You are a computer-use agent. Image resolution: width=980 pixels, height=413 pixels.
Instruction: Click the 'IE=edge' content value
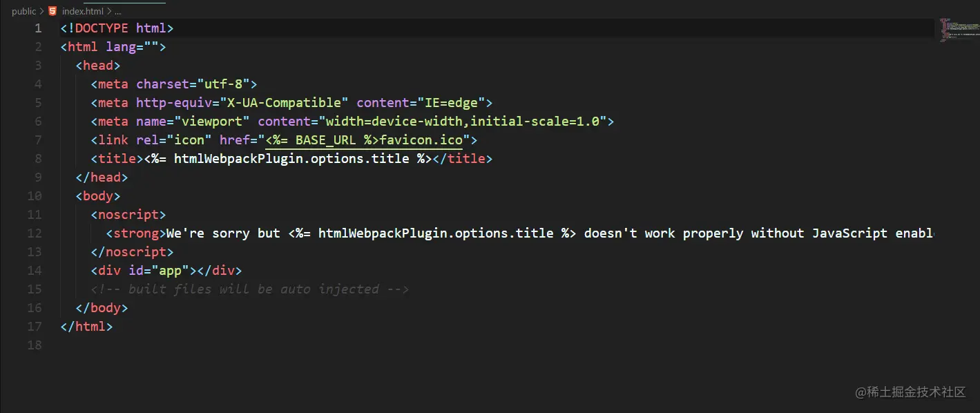[451, 103]
